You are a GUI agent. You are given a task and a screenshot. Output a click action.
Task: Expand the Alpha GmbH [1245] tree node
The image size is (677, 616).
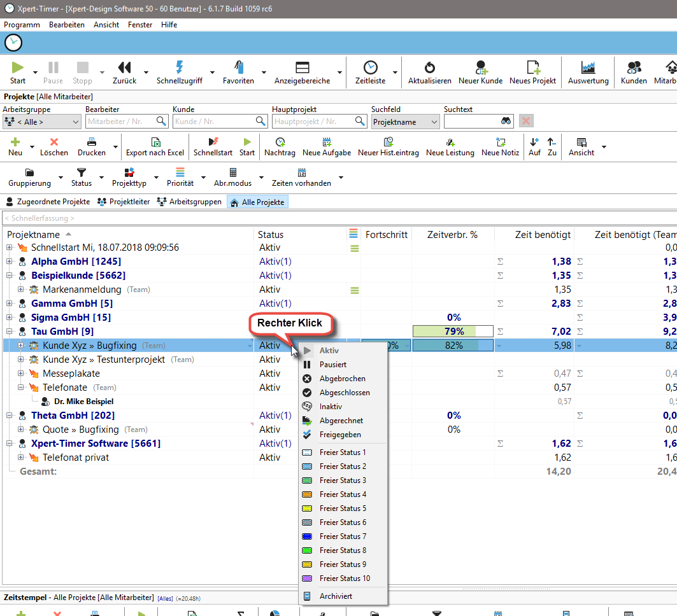coord(10,262)
